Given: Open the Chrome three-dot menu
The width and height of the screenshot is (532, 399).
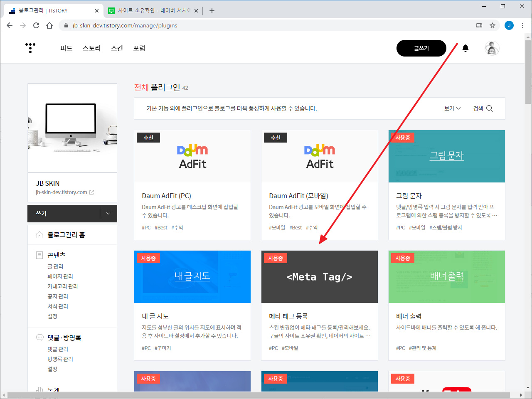Looking at the screenshot, I should [x=522, y=25].
